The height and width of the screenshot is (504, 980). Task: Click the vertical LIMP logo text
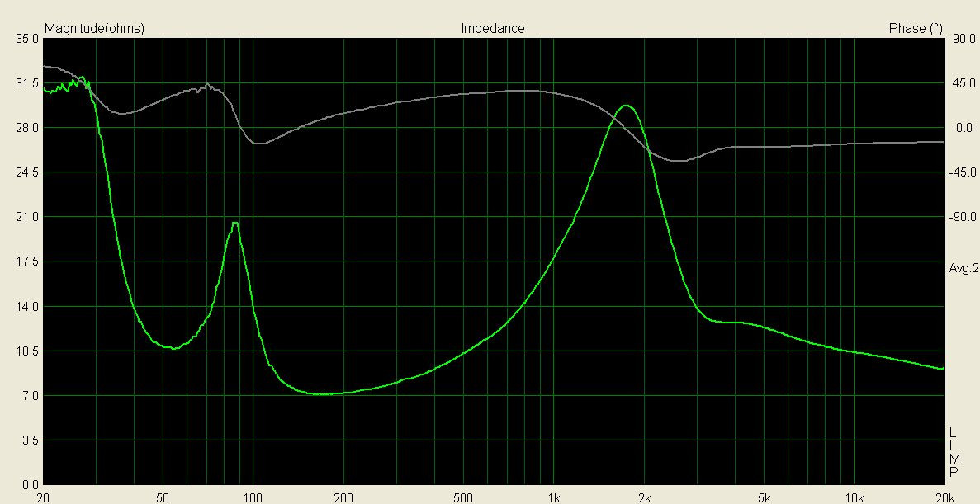pos(953,452)
